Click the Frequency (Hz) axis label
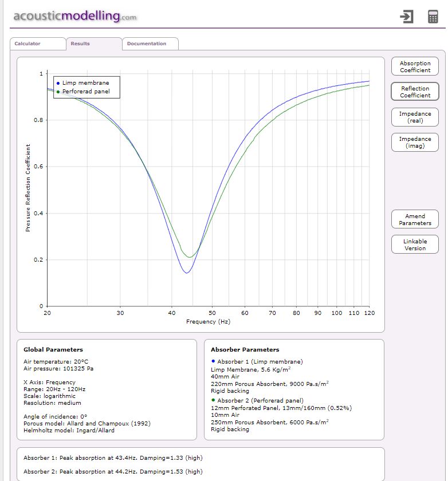 [208, 322]
